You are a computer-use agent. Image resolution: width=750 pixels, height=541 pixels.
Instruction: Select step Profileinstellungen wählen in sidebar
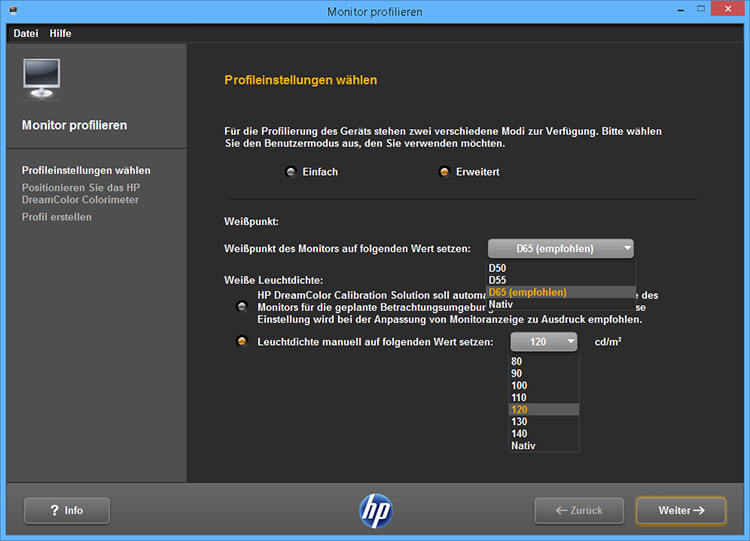pyautogui.click(x=86, y=170)
